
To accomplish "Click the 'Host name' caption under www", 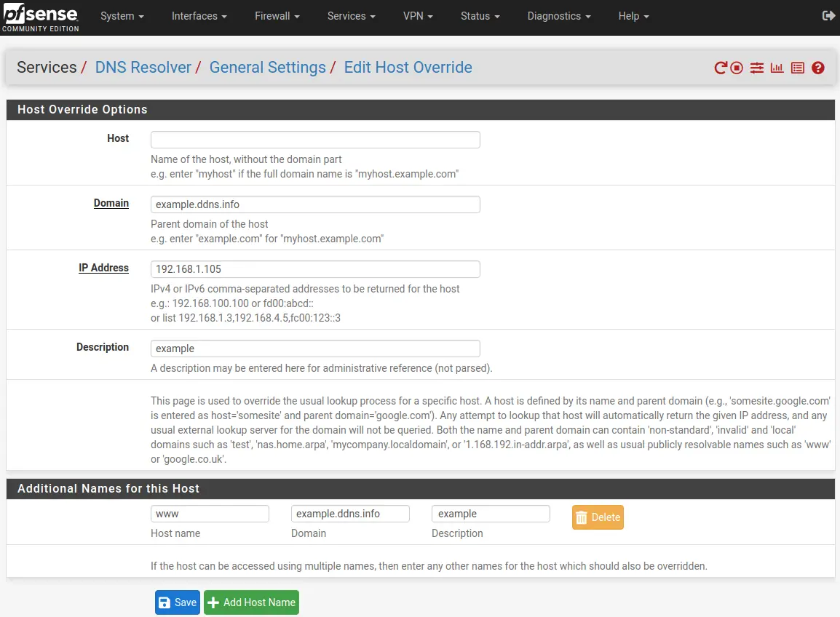I will pyautogui.click(x=175, y=533).
